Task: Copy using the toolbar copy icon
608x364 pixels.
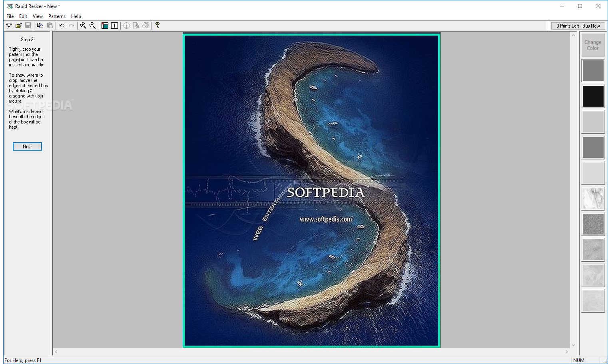Action: pyautogui.click(x=40, y=26)
